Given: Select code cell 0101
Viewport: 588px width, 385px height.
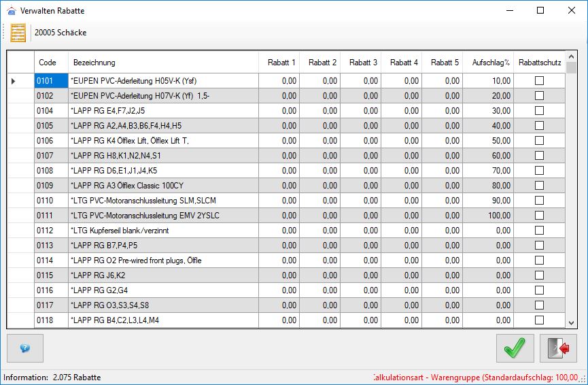Looking at the screenshot, I should pyautogui.click(x=51, y=81).
